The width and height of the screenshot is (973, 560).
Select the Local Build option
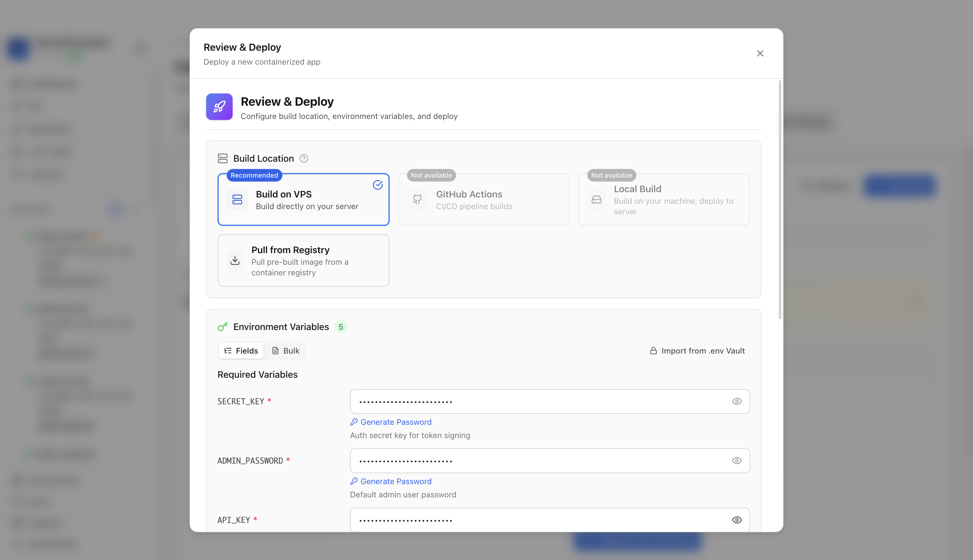[664, 199]
